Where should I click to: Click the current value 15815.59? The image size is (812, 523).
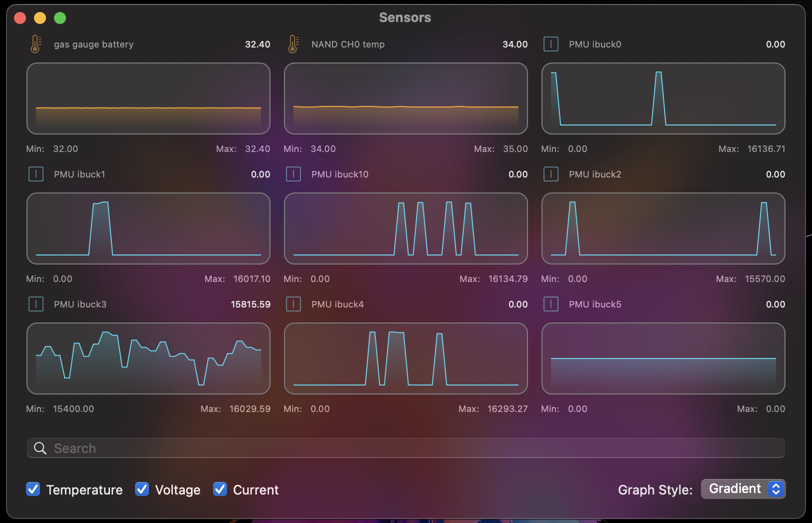[x=250, y=304]
